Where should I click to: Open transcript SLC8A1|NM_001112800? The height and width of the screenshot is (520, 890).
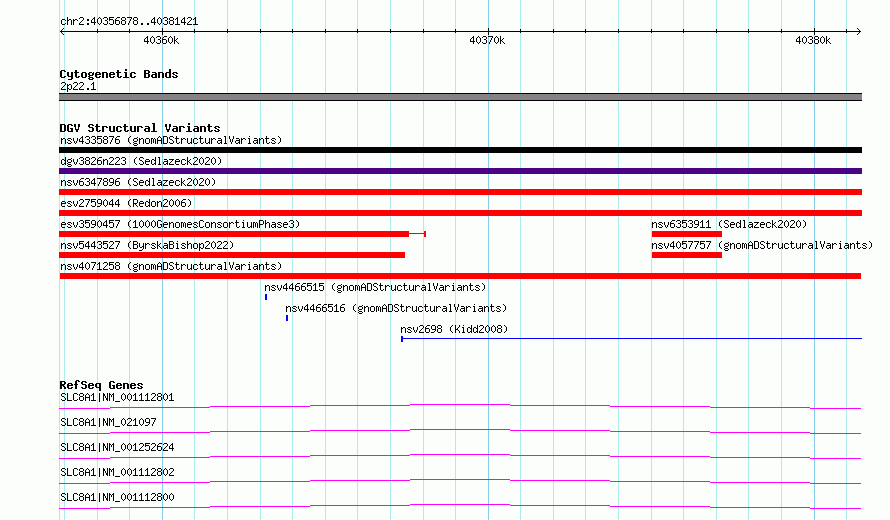click(117, 497)
